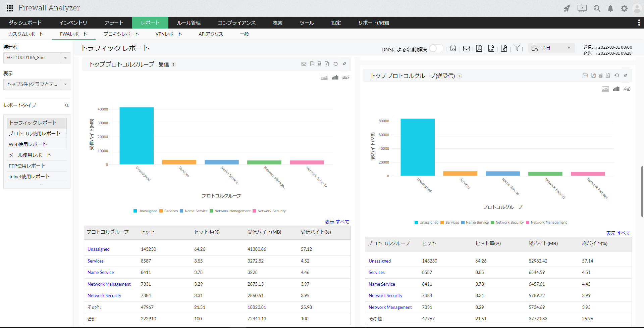Open the schedule report calendar icon
The image size is (644, 328).
pyautogui.click(x=453, y=48)
